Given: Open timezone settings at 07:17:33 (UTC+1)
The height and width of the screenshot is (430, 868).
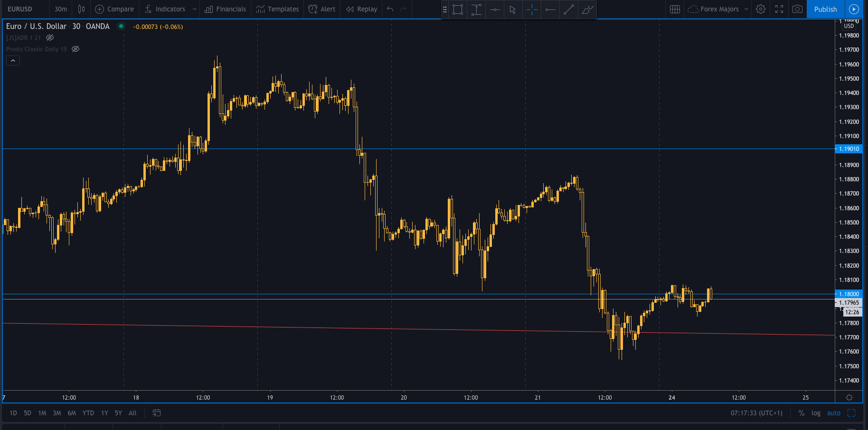Looking at the screenshot, I should (756, 413).
